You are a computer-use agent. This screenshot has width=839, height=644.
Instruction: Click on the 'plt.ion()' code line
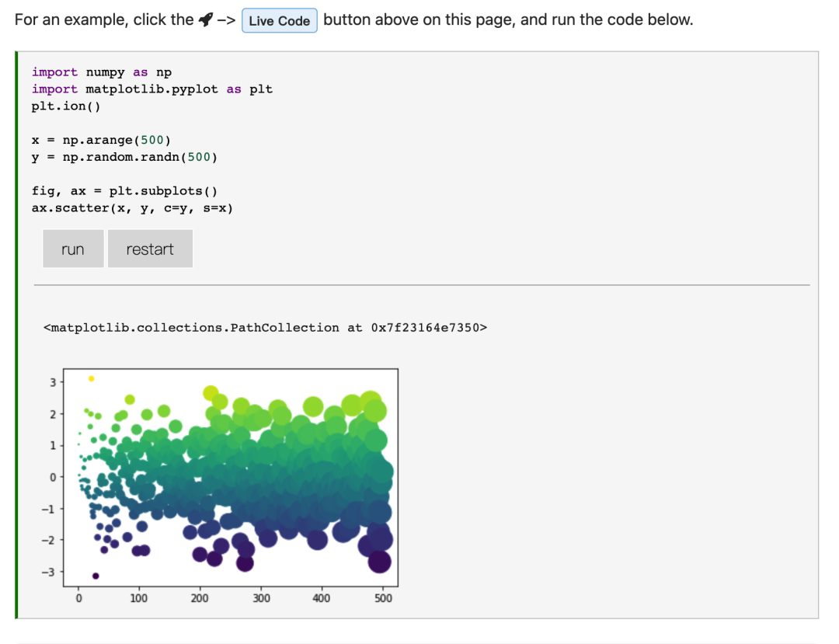pos(66,106)
